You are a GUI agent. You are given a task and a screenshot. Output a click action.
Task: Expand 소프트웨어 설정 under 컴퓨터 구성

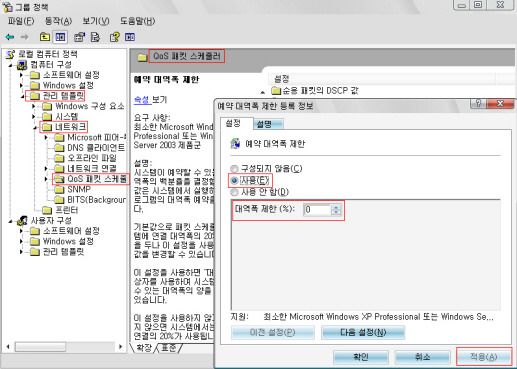(x=22, y=75)
